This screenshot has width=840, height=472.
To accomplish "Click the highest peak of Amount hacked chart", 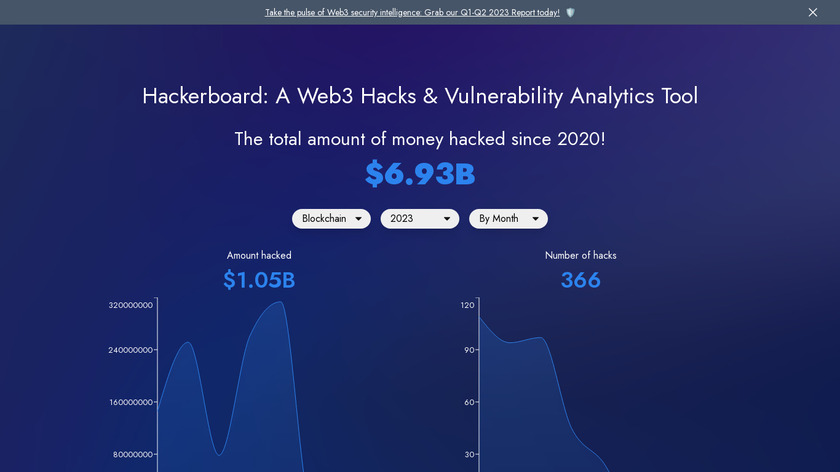I will coord(281,303).
